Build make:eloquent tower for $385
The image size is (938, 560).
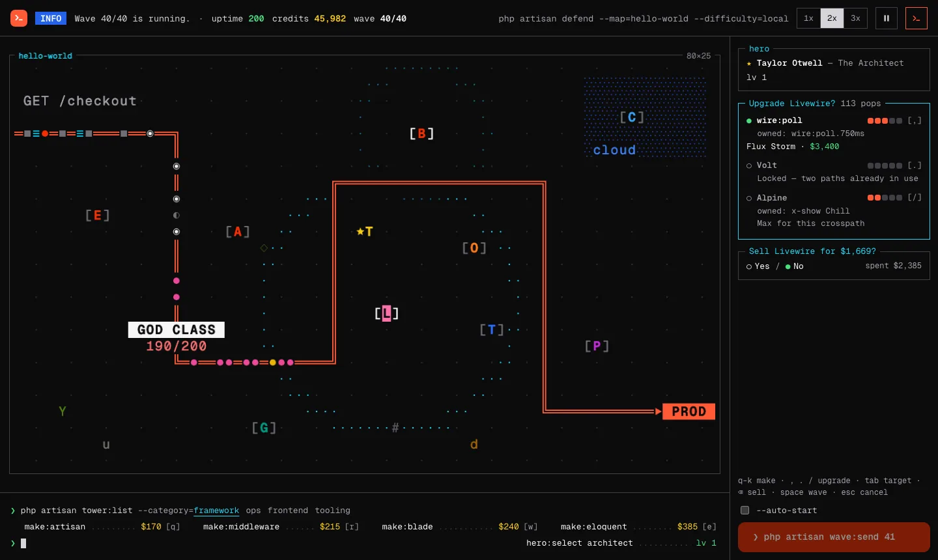(x=638, y=527)
